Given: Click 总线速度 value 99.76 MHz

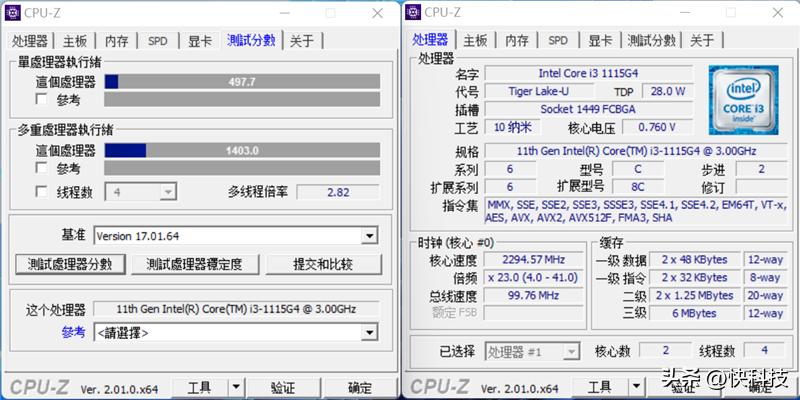Looking at the screenshot, I should [x=533, y=295].
